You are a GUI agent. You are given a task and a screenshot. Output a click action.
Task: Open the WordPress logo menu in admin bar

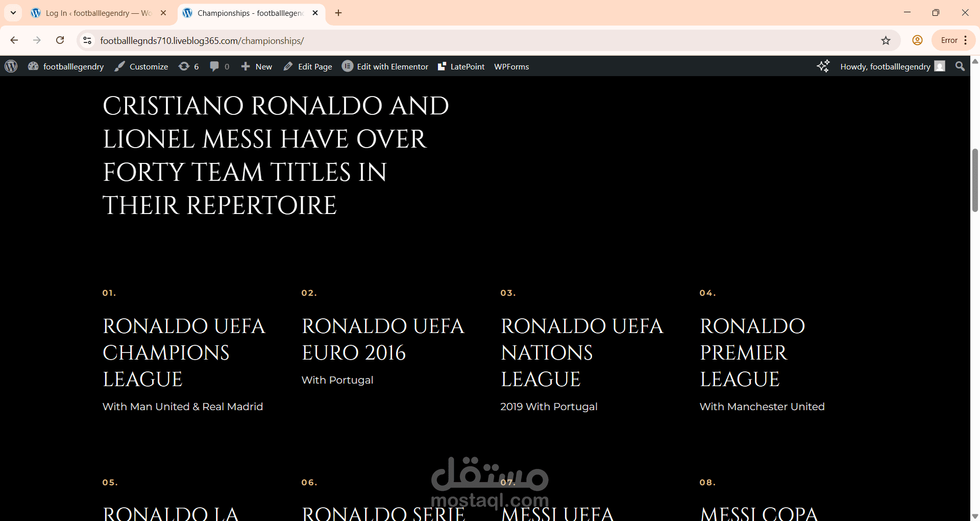(x=11, y=66)
